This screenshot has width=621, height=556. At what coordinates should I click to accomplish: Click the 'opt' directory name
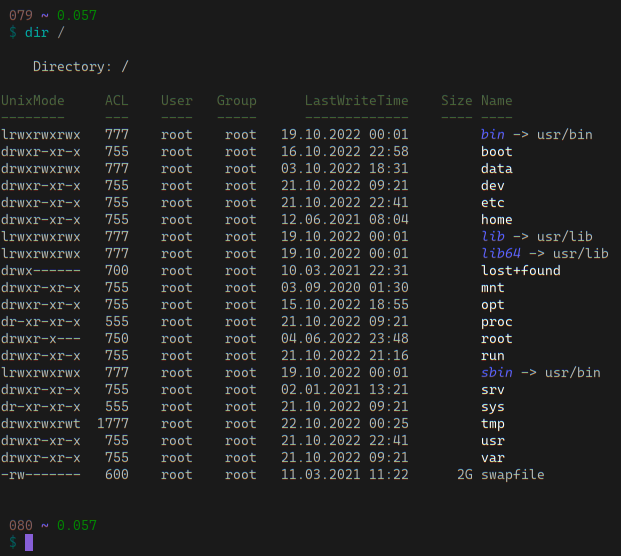(x=493, y=305)
